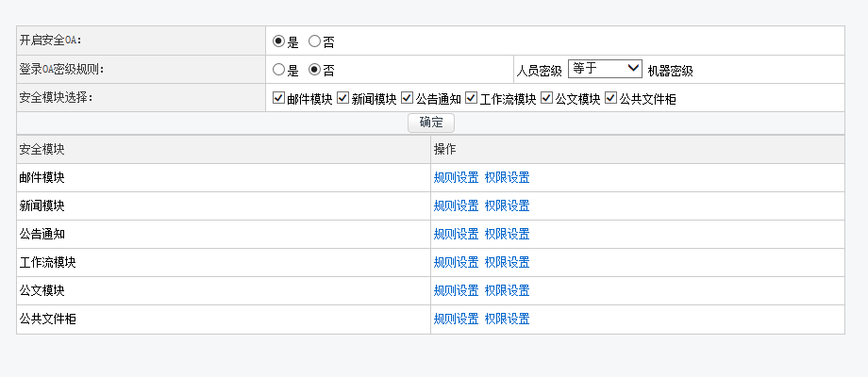Open 权限设置 for 公告通知
This screenshot has height=377, width=868.
point(507,235)
